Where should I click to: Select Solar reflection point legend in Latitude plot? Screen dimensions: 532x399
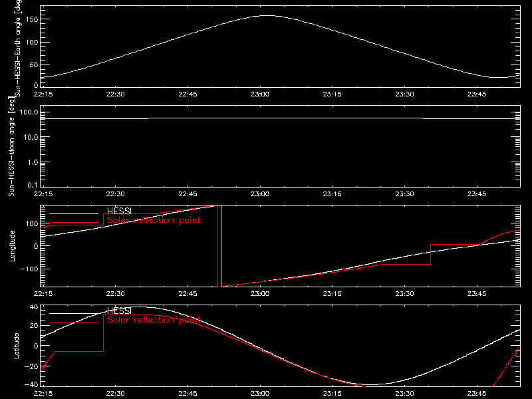tap(154, 320)
